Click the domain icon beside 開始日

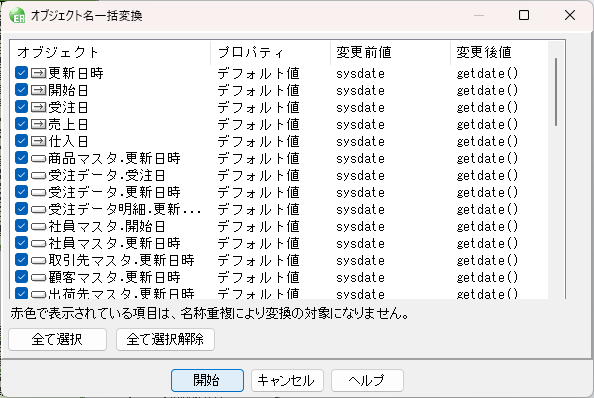[x=38, y=90]
